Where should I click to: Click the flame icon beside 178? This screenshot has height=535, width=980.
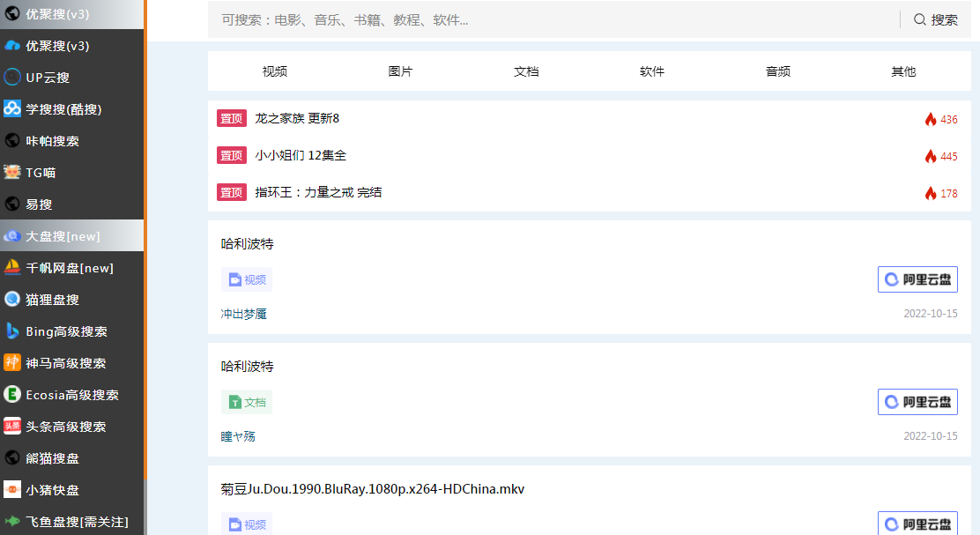pos(931,193)
